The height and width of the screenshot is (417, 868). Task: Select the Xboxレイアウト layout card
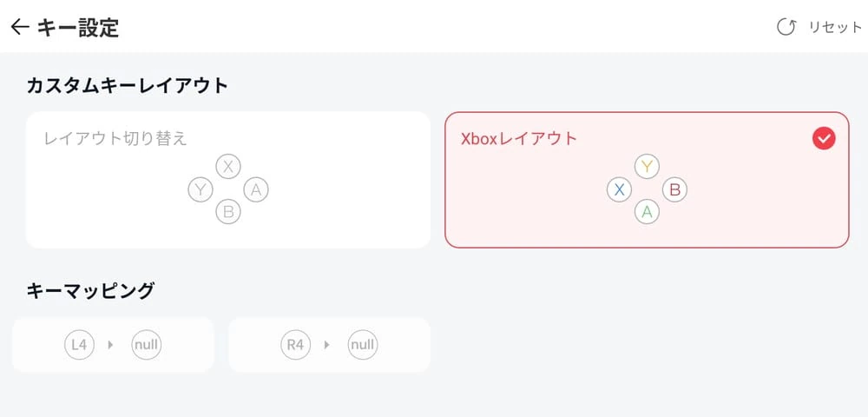click(647, 180)
